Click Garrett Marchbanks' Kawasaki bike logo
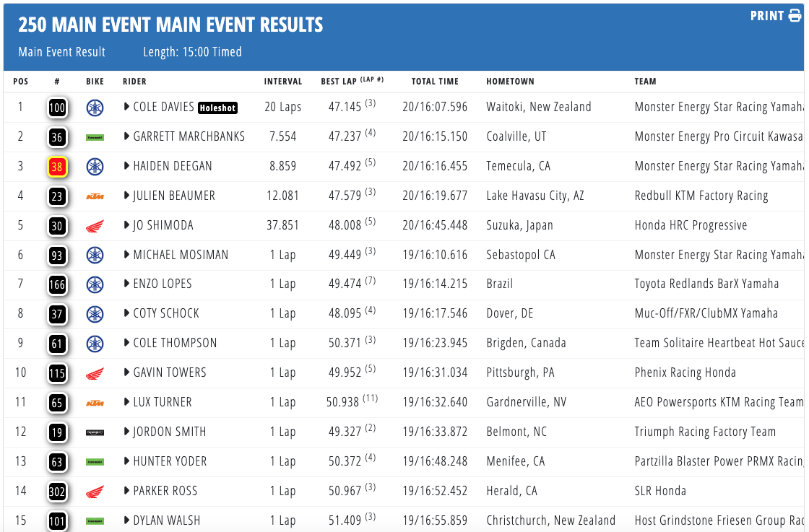Screen dimensions: 809x532 click(x=95, y=137)
